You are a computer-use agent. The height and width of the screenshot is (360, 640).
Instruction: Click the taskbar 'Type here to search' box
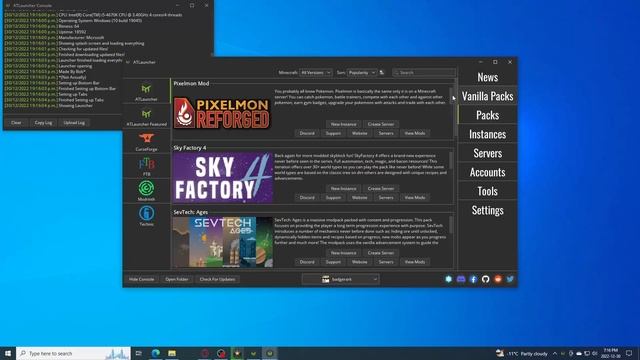tap(73, 353)
